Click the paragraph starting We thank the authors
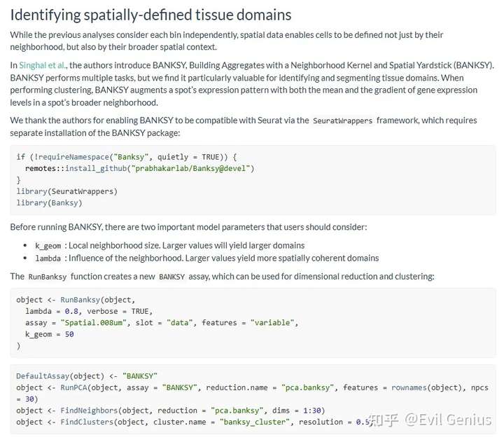Screen dimensions: 504x440 (244, 126)
